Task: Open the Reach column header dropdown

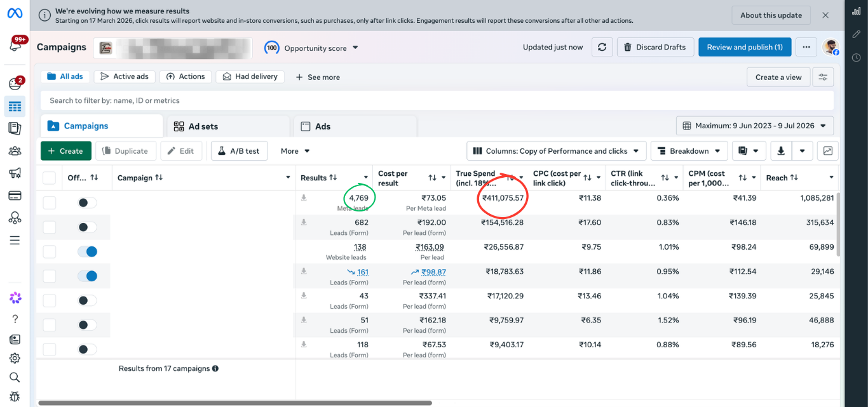Action: (x=831, y=178)
